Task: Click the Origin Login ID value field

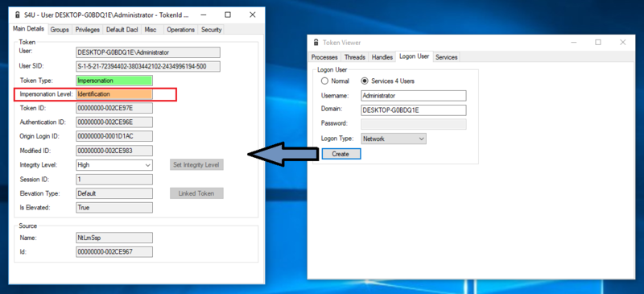Action: coord(114,136)
